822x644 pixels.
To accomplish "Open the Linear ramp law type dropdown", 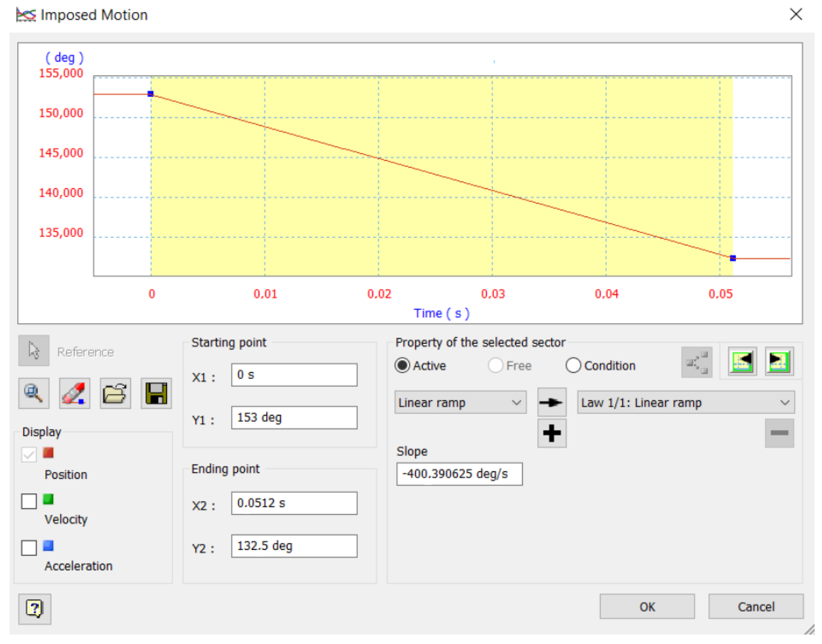I will (x=460, y=402).
